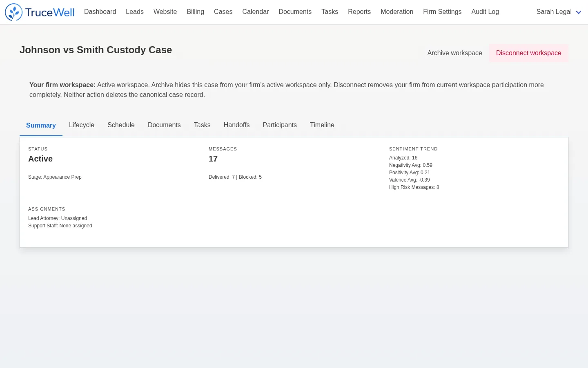Click 'Support Staff: None assigned' text
This screenshot has height=368, width=588.
pos(60,226)
